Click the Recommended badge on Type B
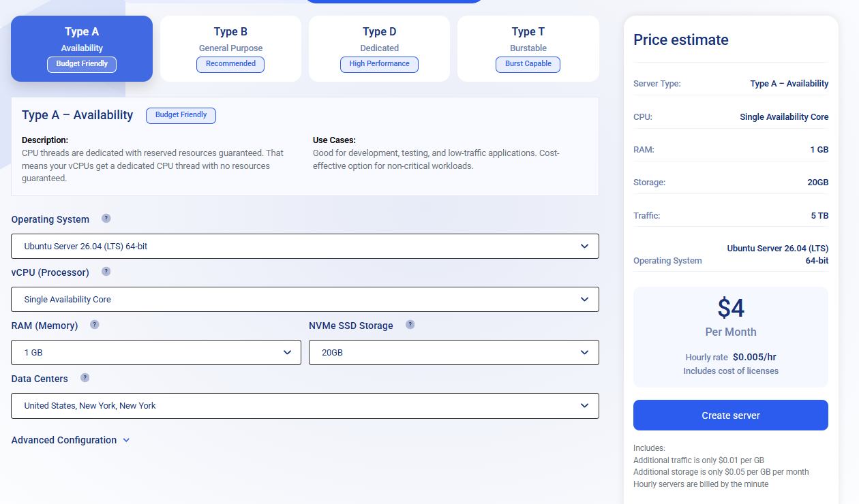Viewport: 859px width, 504px height. (230, 64)
